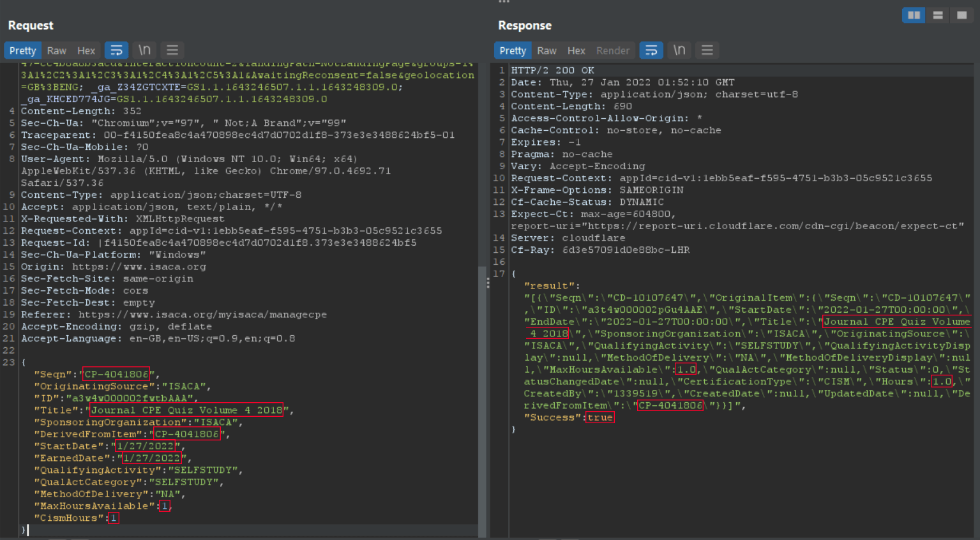Viewport: 980px width, 540px height.
Task: Toggle word wrap icon in Response panel
Action: (651, 50)
